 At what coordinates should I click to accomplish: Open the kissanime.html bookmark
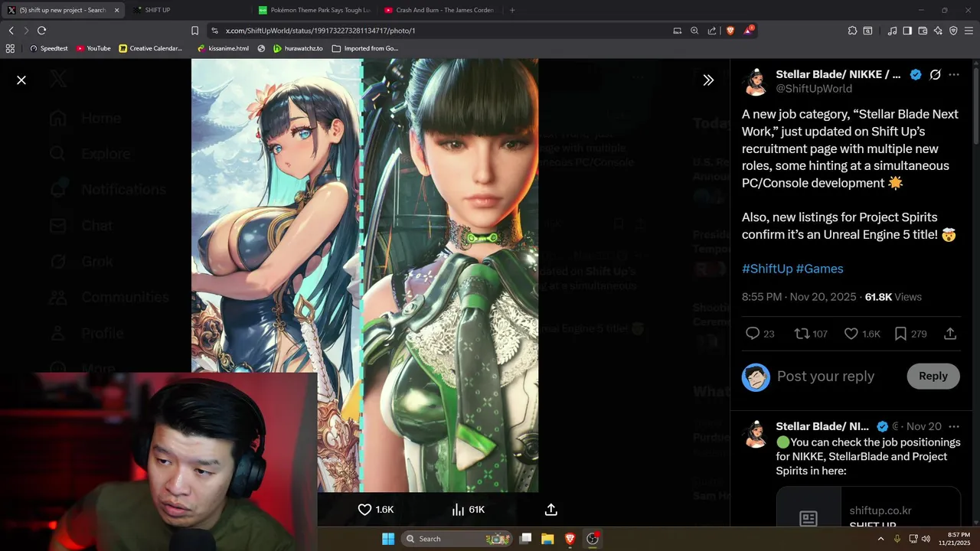223,48
